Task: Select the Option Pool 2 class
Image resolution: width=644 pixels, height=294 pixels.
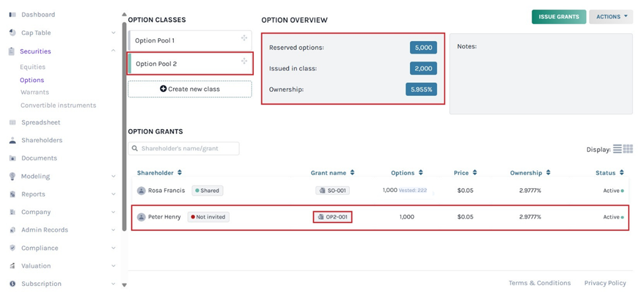Action: [x=190, y=64]
